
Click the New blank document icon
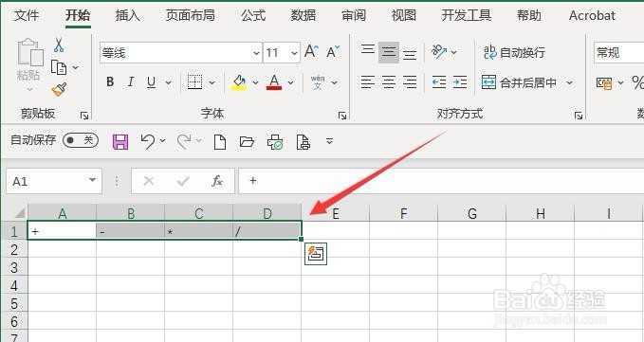click(x=220, y=142)
